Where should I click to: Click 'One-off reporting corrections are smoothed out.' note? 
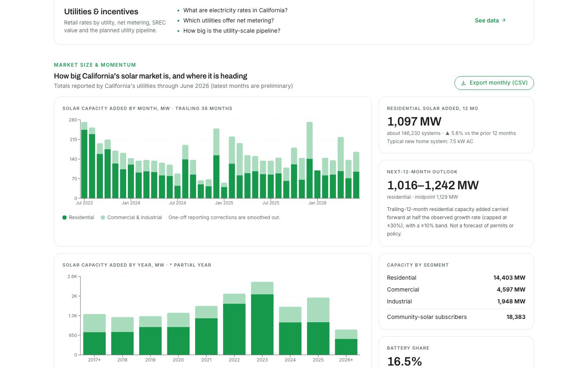click(224, 218)
